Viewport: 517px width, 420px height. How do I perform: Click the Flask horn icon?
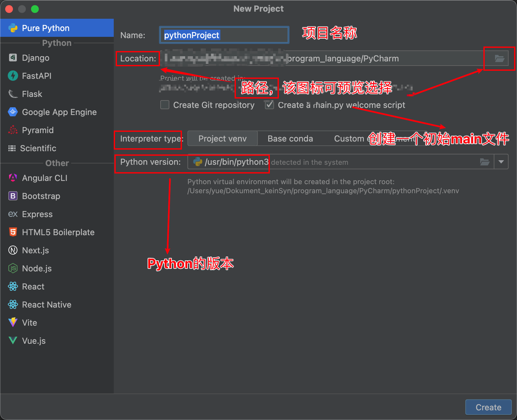tap(13, 94)
